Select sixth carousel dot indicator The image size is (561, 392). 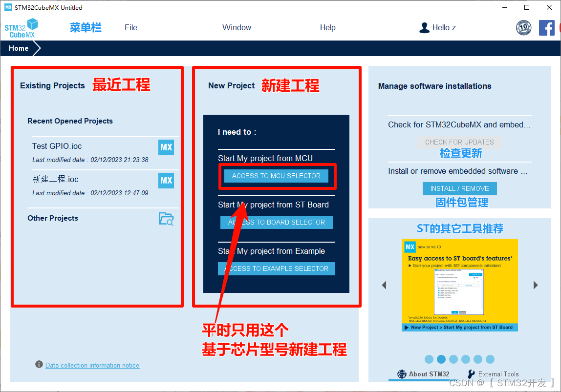(490, 359)
